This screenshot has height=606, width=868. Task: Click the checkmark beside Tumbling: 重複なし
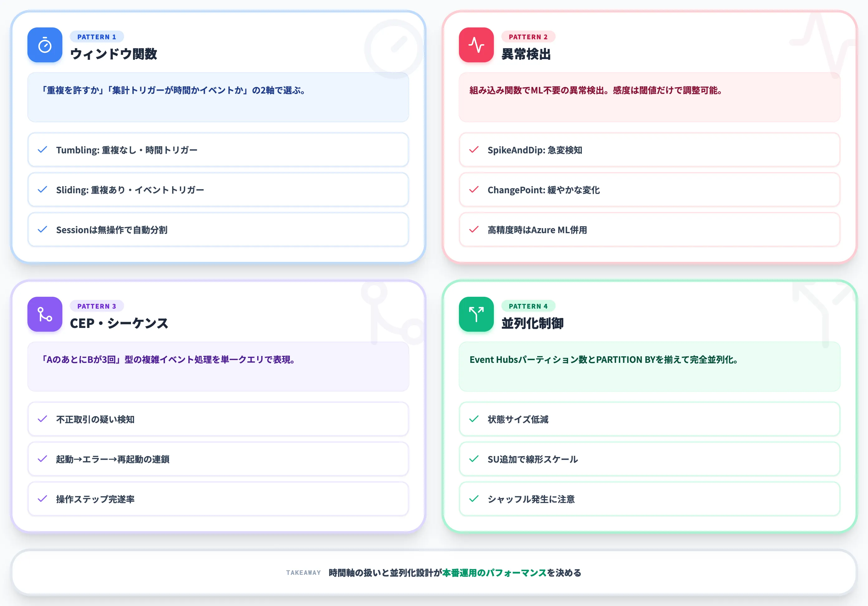(43, 150)
